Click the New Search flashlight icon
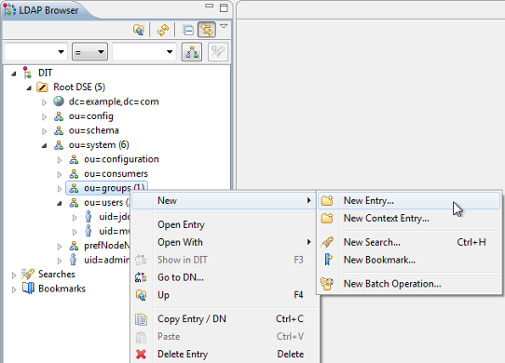Screen dimensions: 505x363 point(327,242)
